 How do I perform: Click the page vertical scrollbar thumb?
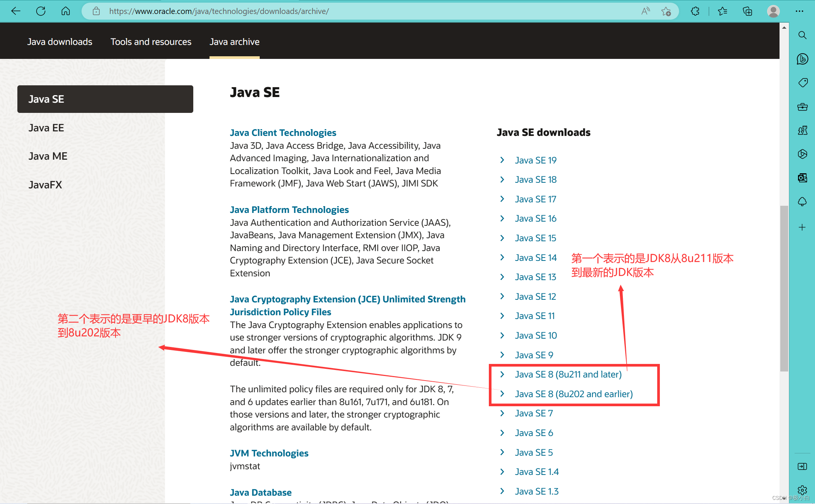coord(784,288)
